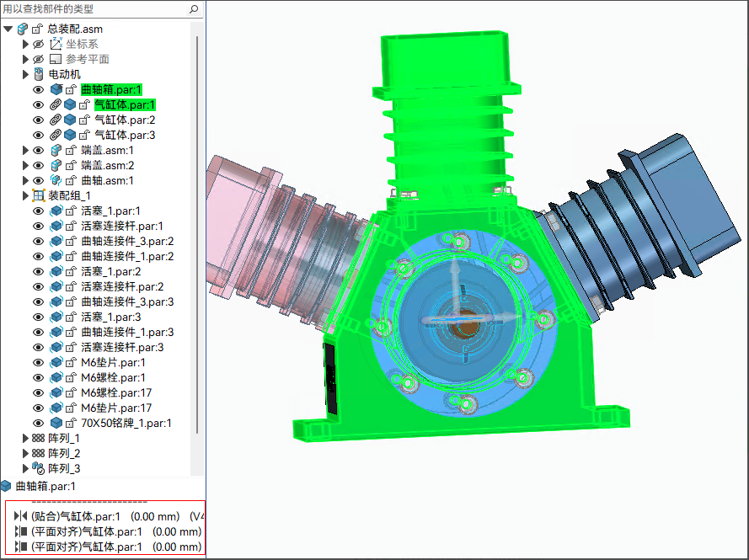Expand the 端盖.asm:2 subassembly
Image resolution: width=749 pixels, height=560 pixels.
click(x=26, y=166)
